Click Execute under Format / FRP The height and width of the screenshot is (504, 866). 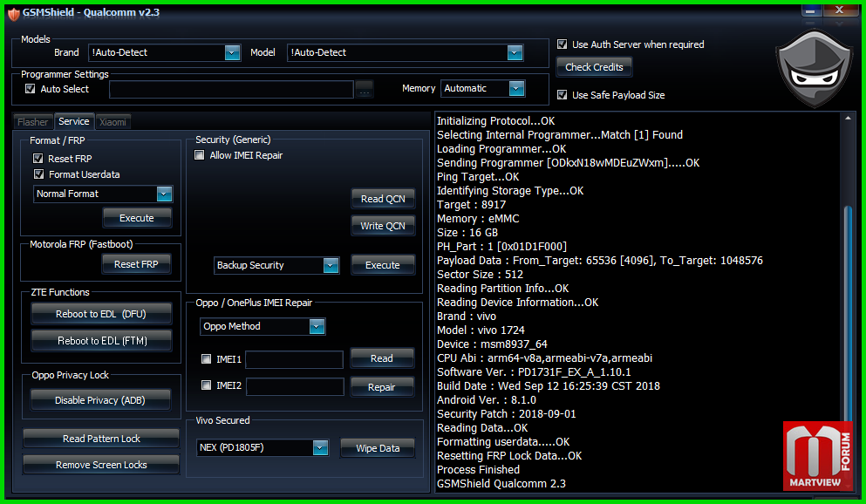point(137,218)
